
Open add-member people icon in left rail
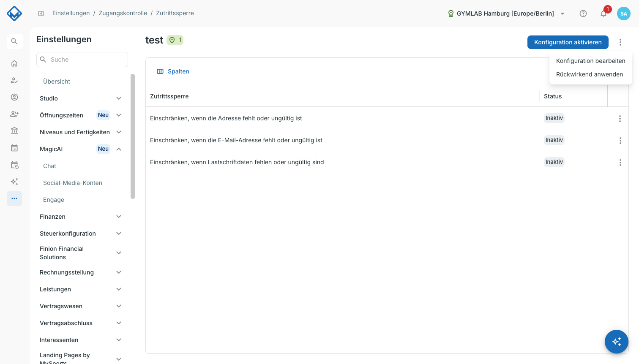point(14,114)
